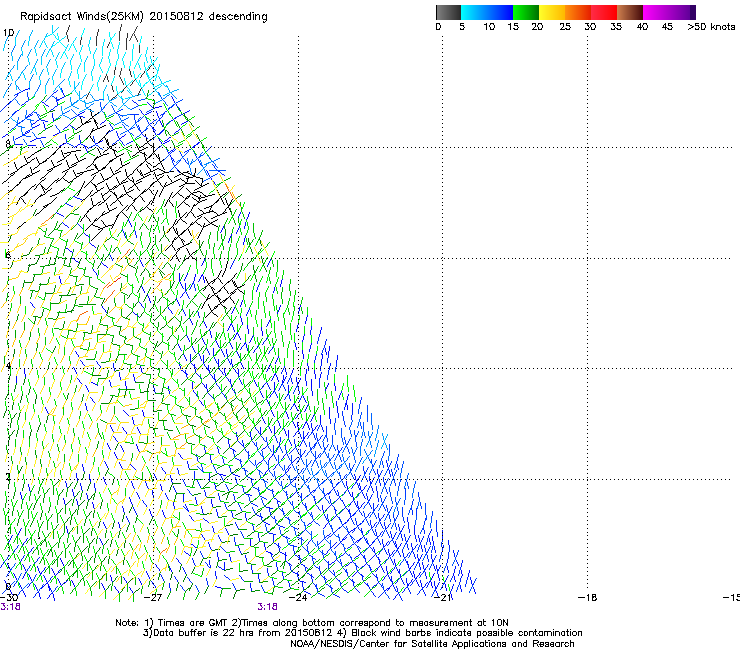
Task: Click latitude label '4' on left axis
Action: point(8,366)
